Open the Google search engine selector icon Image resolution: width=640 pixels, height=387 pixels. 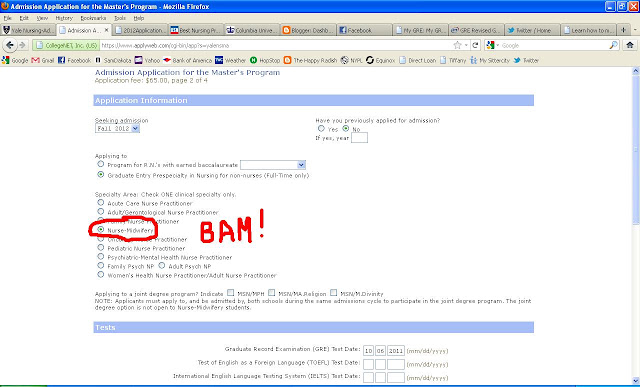pos(492,45)
